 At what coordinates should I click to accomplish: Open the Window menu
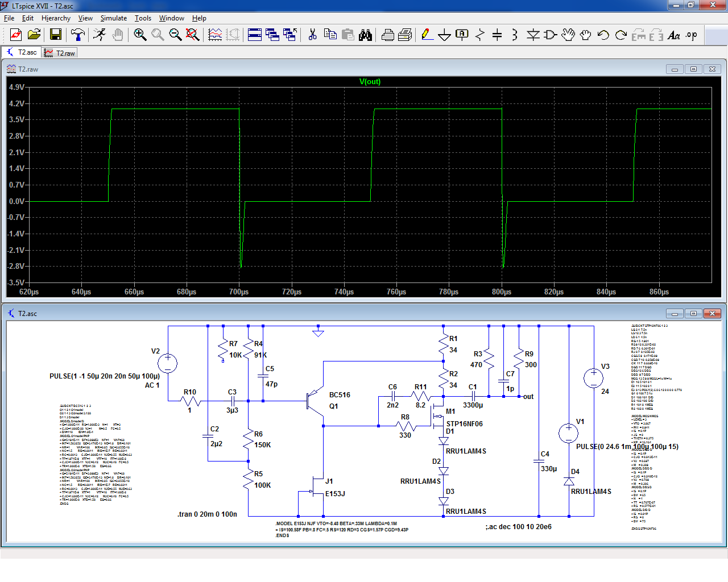(x=171, y=18)
